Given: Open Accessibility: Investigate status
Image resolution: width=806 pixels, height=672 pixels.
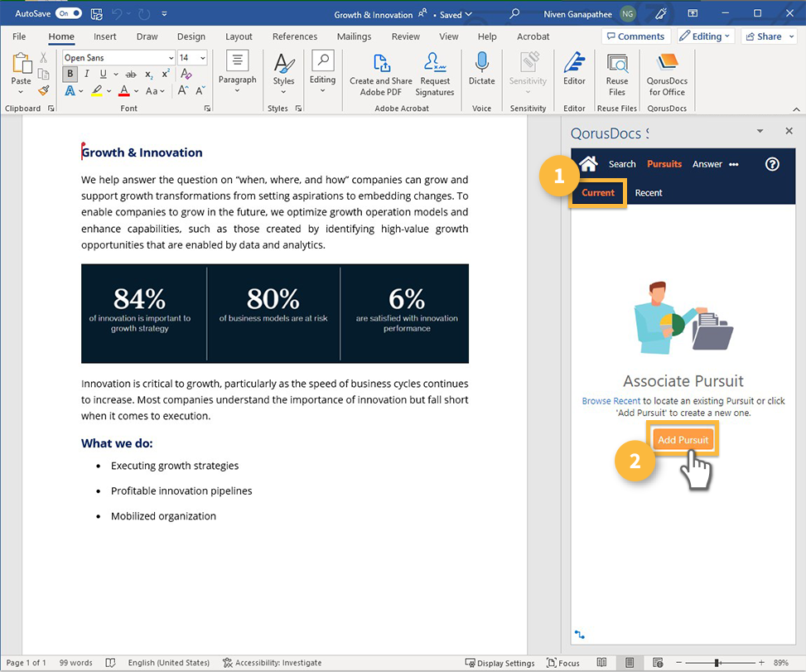Looking at the screenshot, I should coord(272,663).
